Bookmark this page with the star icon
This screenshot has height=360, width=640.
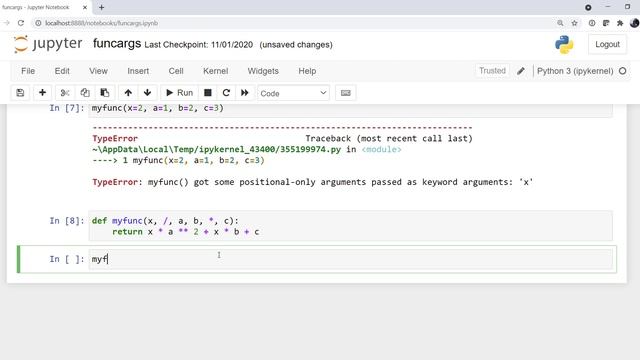574,23
